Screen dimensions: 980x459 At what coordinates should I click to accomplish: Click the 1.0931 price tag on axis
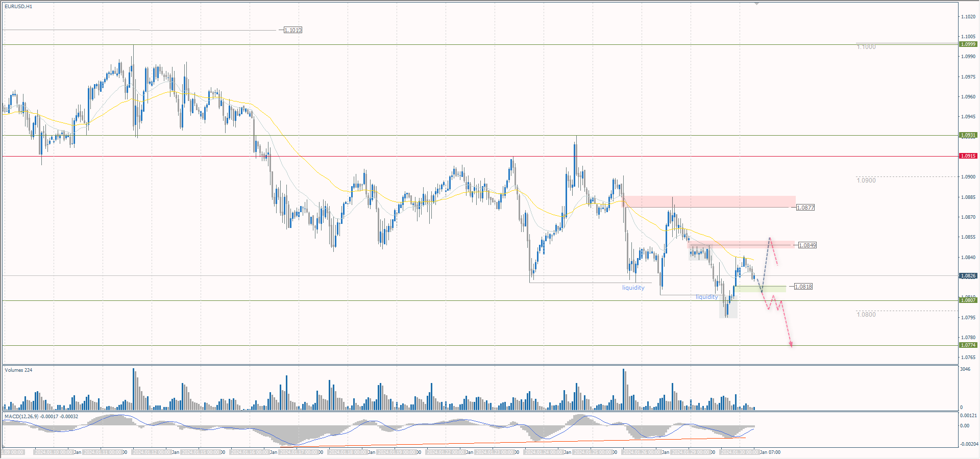click(x=968, y=135)
